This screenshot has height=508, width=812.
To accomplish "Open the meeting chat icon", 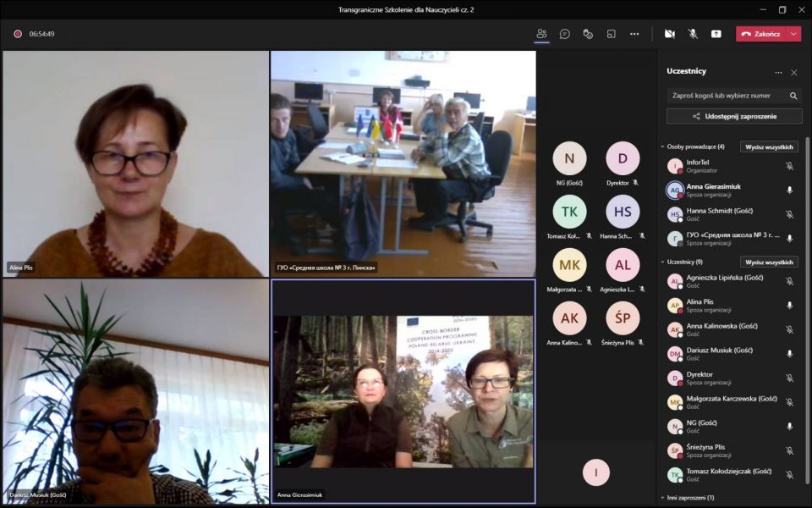I will [x=564, y=34].
